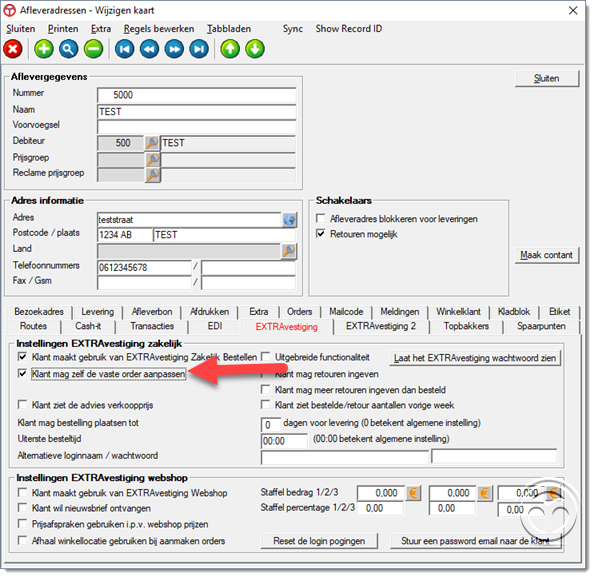Viewport: 594px width, 577px height.
Task: Toggle Afleveradres blokkeren voor leveringen
Action: [x=320, y=219]
